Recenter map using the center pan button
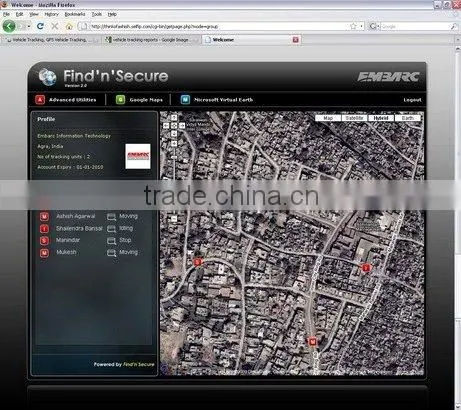Image resolution: width=461 pixels, height=410 pixels. 174,126
